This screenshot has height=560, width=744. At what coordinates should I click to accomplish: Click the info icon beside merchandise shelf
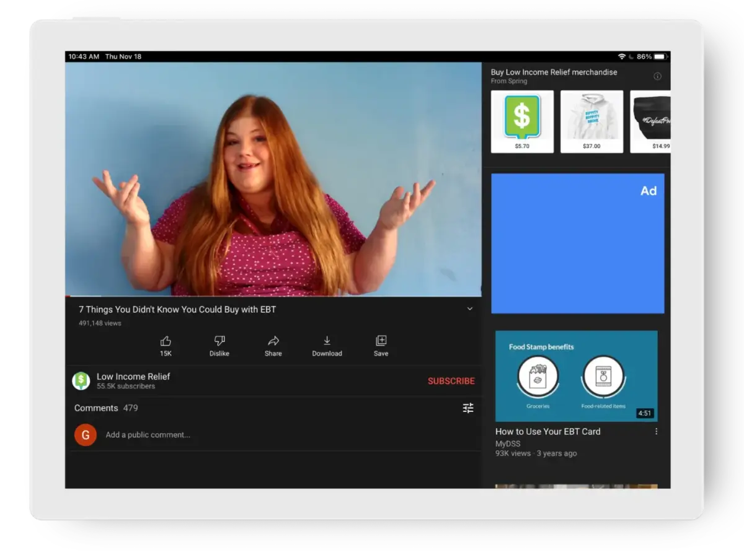point(658,75)
